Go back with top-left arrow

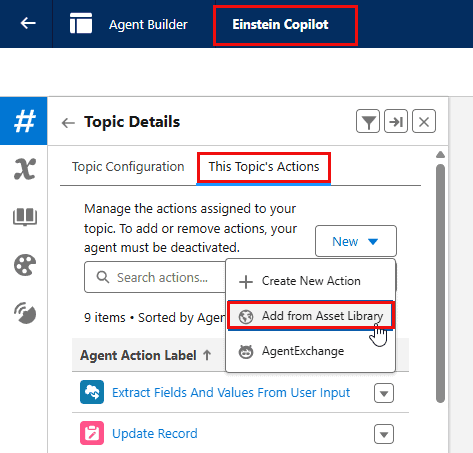pos(28,23)
